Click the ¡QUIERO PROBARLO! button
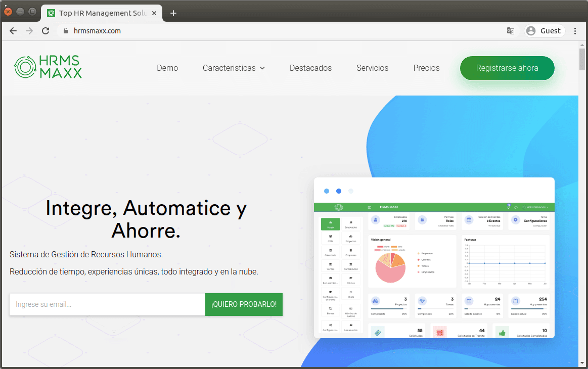Viewport: 588px width, 369px height. point(244,304)
